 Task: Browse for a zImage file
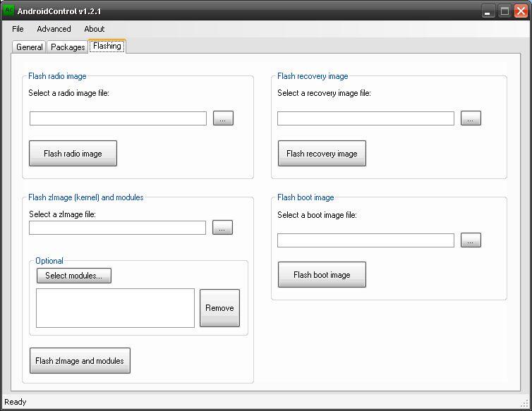222,227
